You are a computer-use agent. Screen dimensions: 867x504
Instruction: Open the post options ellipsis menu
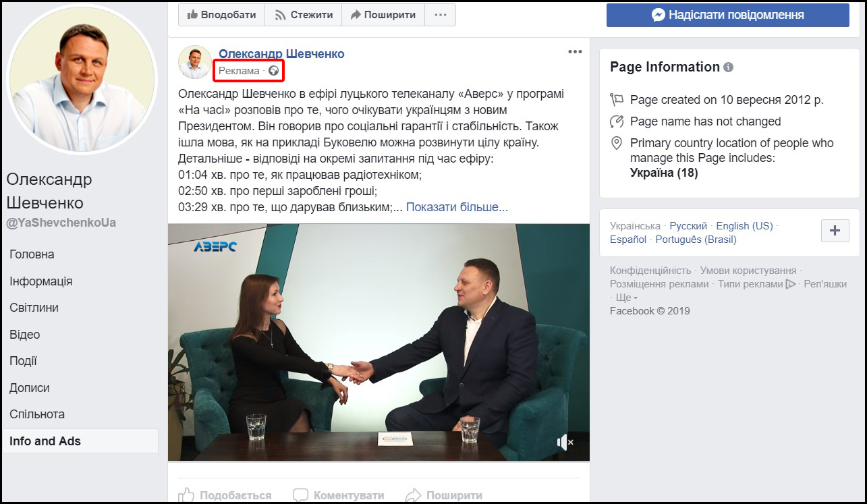(x=574, y=52)
